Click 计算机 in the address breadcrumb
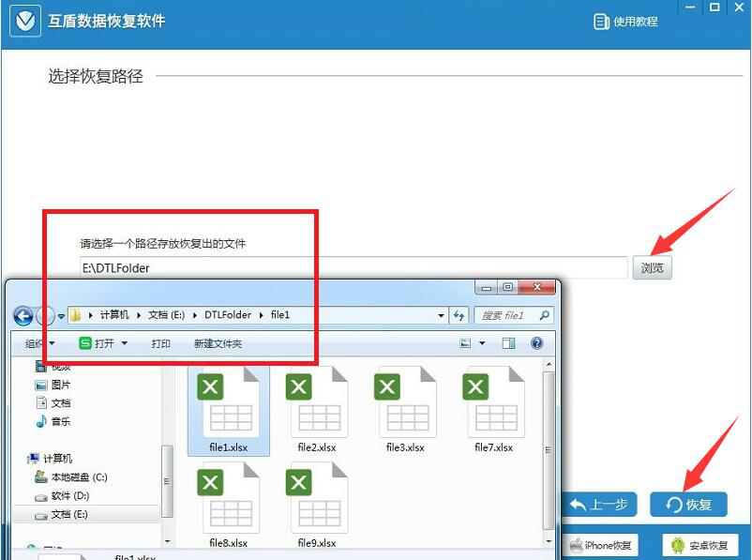Screen dimensions: 752x560 (x=114, y=315)
